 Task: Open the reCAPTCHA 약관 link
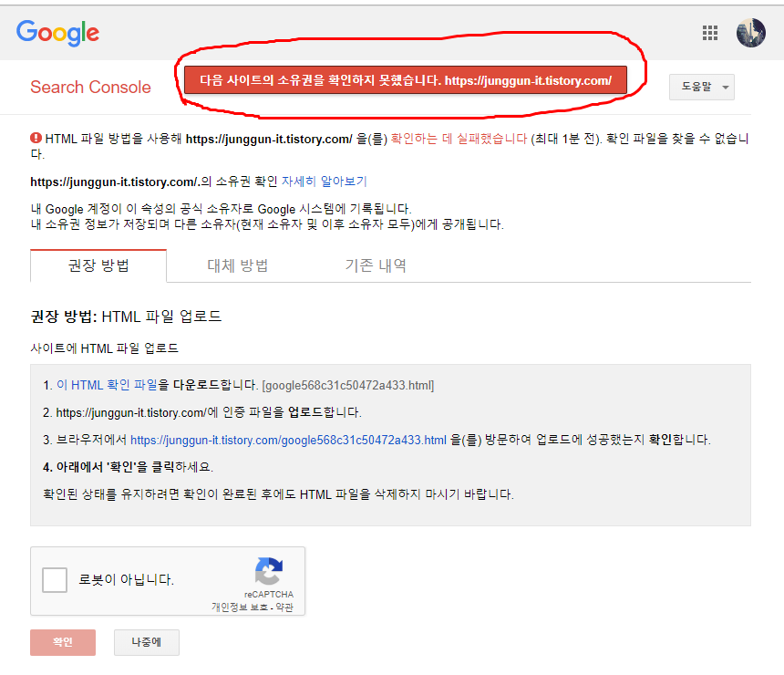pyautogui.click(x=284, y=607)
